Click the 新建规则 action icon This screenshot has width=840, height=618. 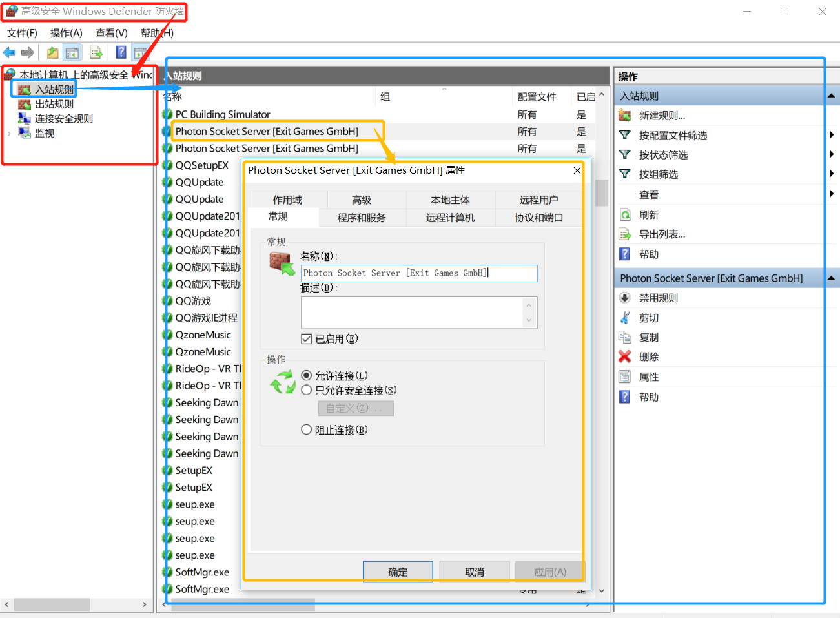[x=625, y=116]
